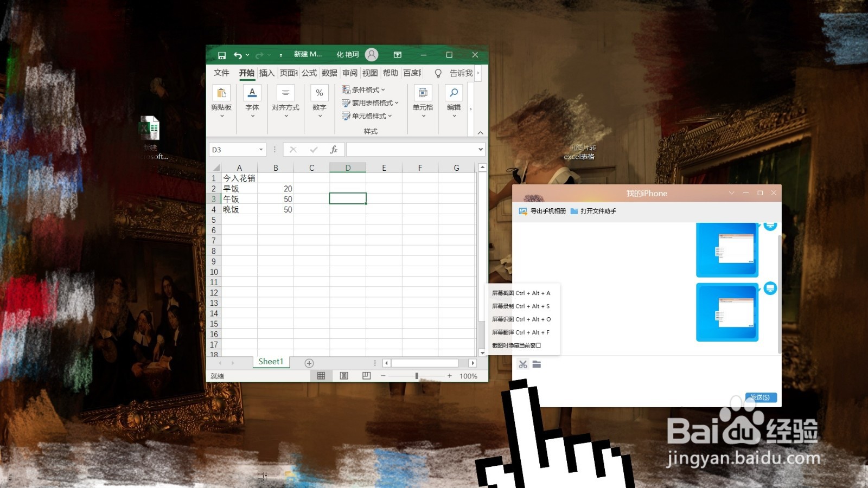The width and height of the screenshot is (868, 488).
Task: Switch to Normal view icon in status bar
Action: coord(321,376)
